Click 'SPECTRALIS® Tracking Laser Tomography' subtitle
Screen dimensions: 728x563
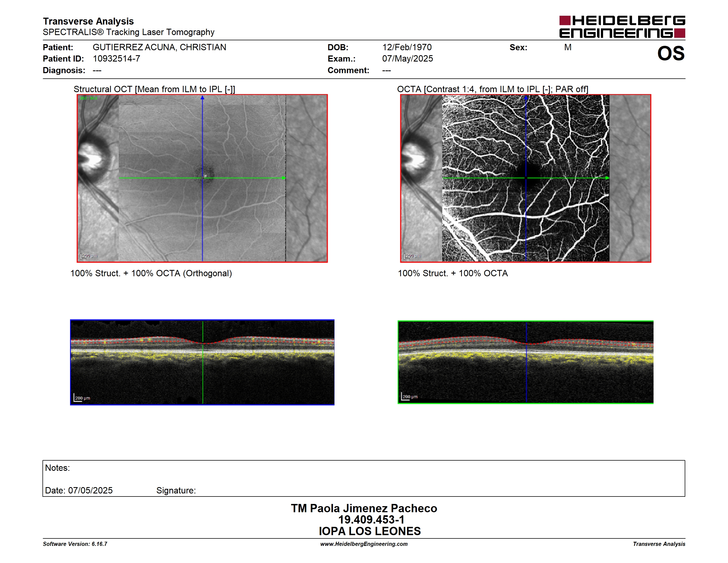point(129,32)
